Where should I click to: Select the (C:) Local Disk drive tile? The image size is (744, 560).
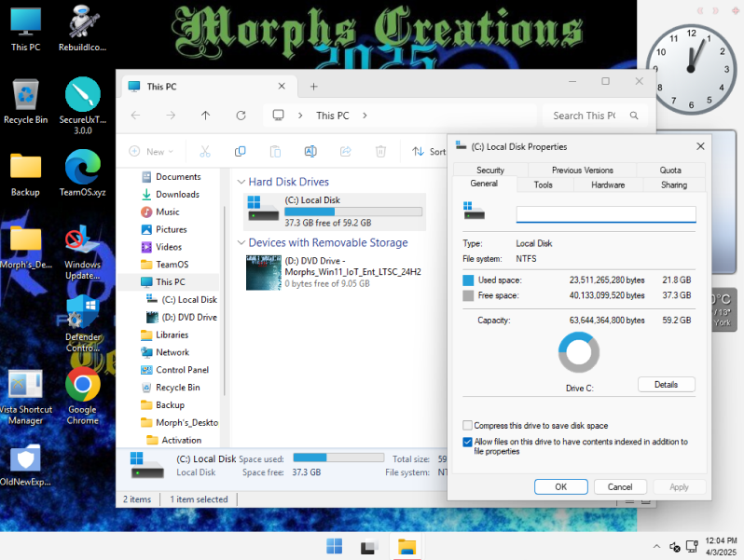pyautogui.click(x=335, y=212)
